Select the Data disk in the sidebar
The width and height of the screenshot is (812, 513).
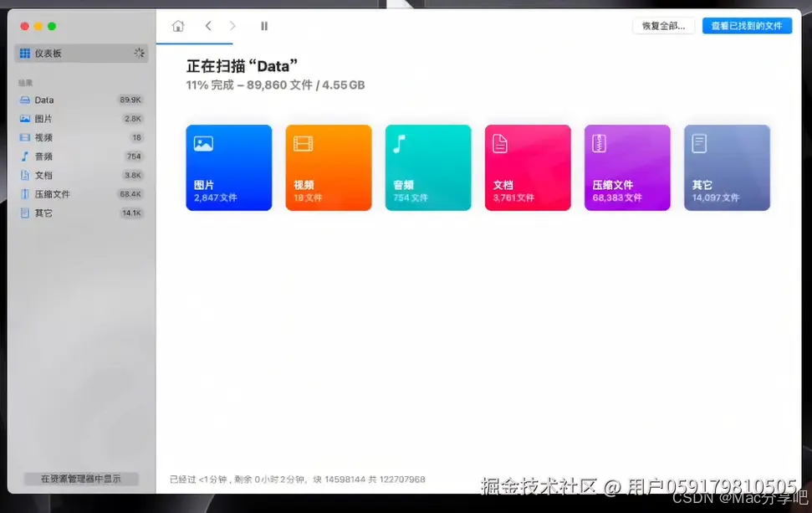coord(43,100)
